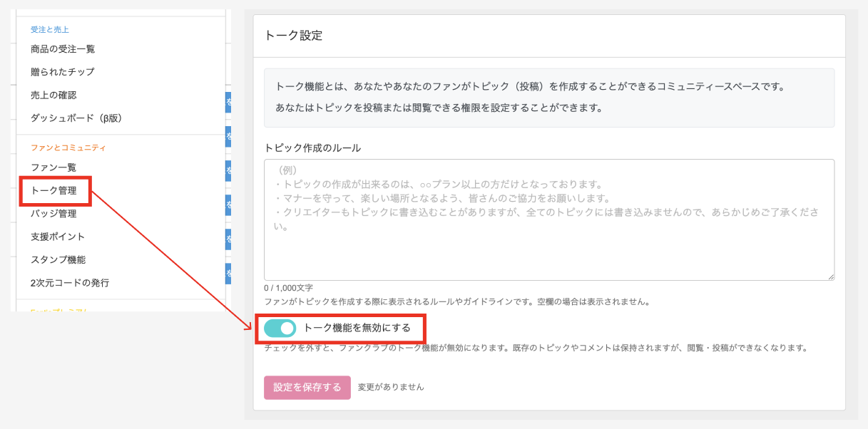Go to 売上の確認 page

(x=53, y=95)
